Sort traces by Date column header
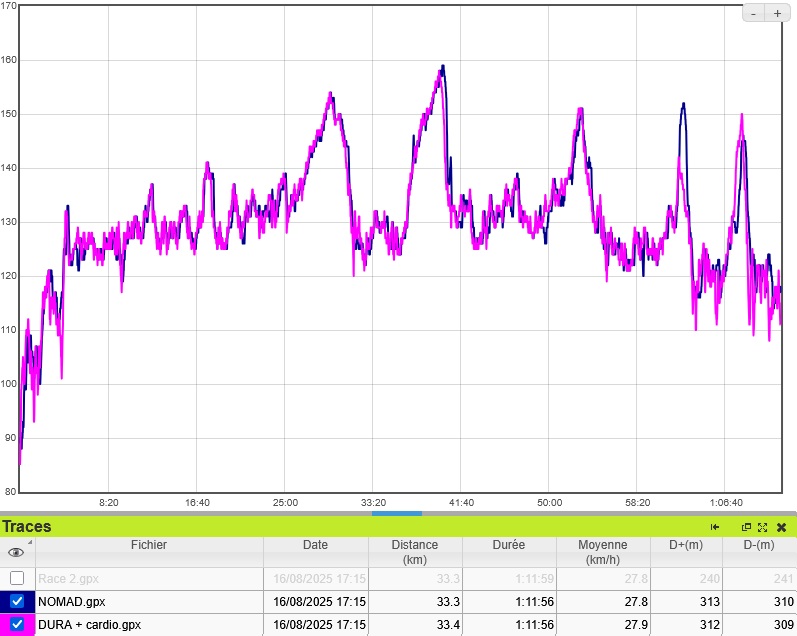 [x=315, y=545]
